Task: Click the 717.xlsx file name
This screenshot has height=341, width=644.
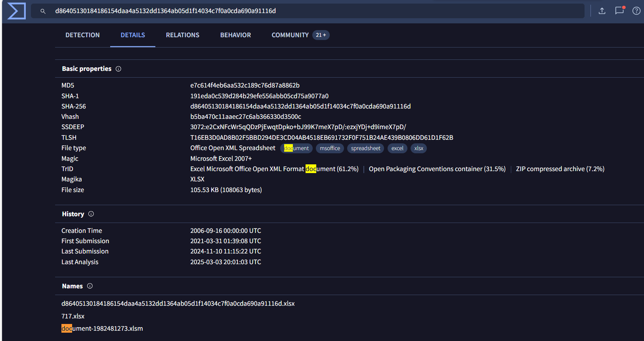Action: point(73,316)
